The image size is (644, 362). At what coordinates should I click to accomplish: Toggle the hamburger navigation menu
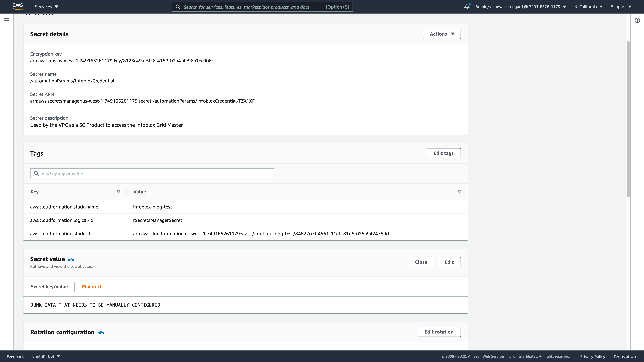click(7, 20)
